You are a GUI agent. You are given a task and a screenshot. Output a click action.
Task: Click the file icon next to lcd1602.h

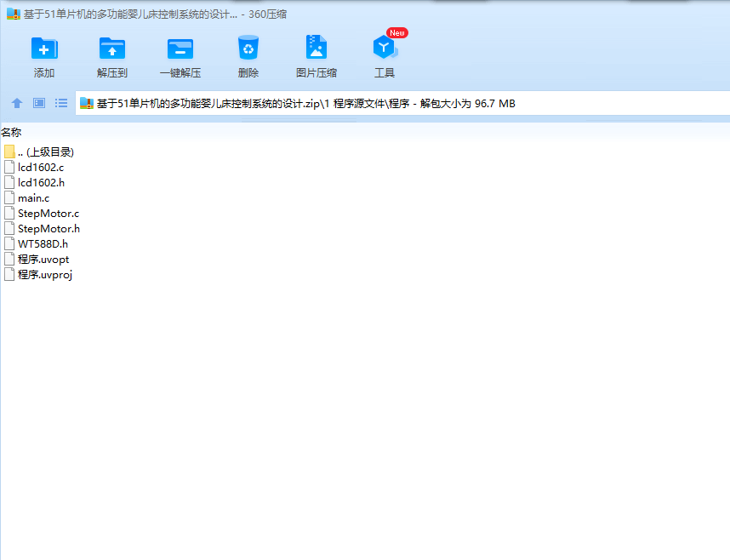click(9, 182)
